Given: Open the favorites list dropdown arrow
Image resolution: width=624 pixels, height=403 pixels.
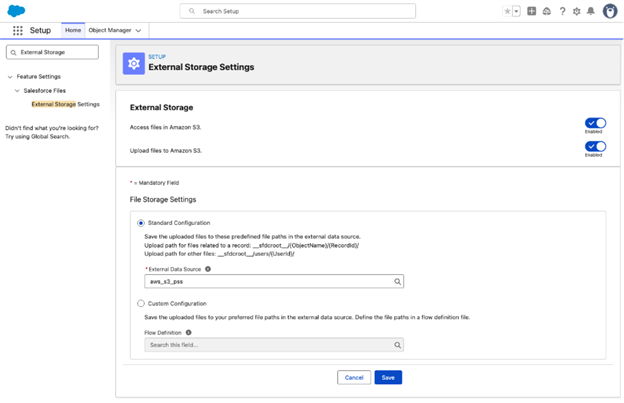Looking at the screenshot, I should 517,11.
